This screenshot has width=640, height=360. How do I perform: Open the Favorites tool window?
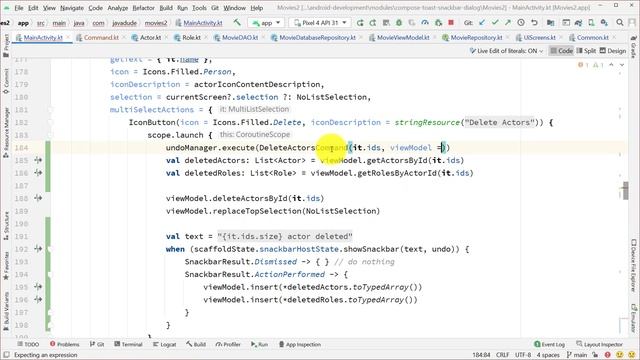6,265
